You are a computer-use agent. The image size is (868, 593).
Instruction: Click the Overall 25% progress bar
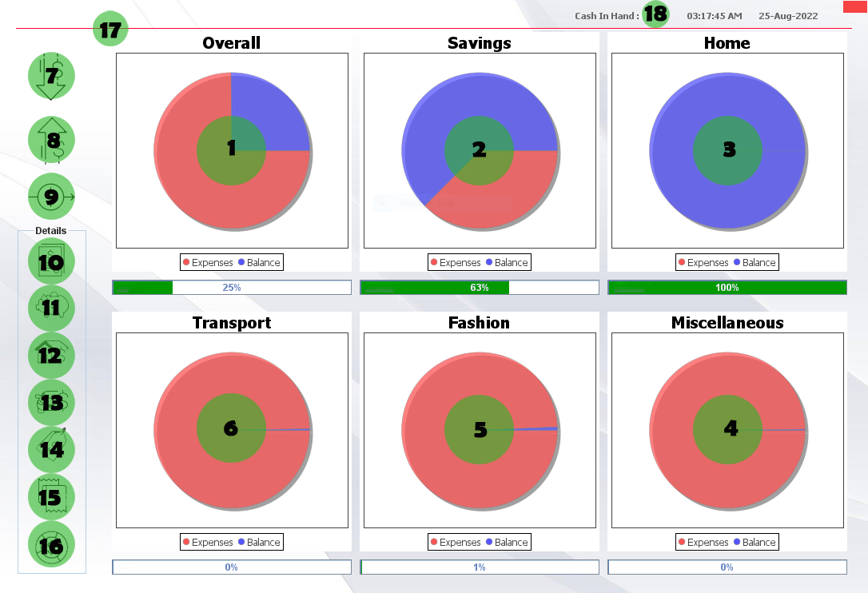(x=232, y=288)
